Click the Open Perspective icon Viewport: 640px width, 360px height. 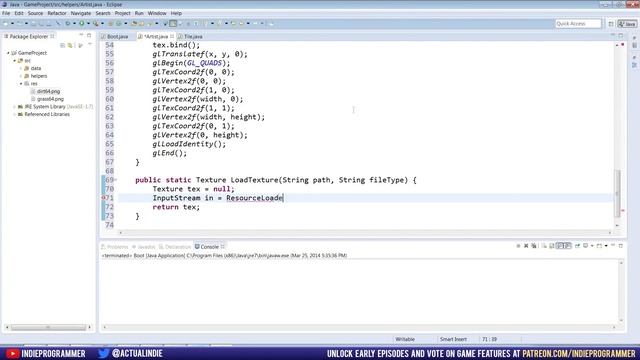click(x=611, y=24)
